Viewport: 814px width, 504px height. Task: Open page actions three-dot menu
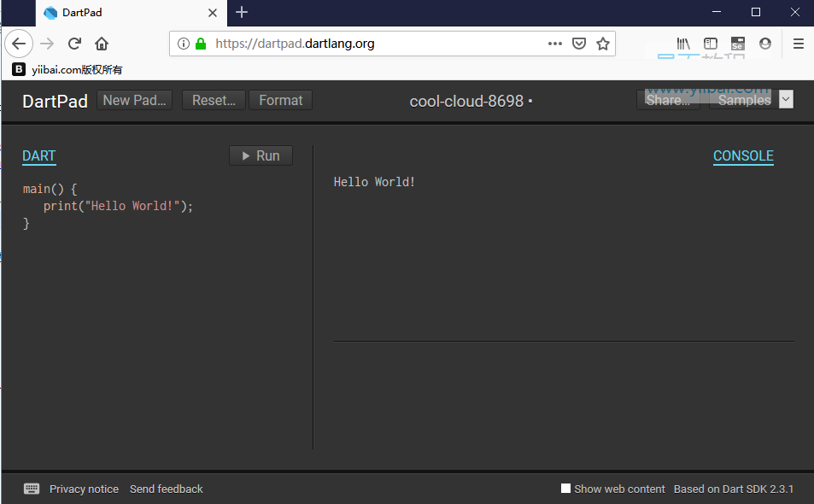tap(555, 44)
